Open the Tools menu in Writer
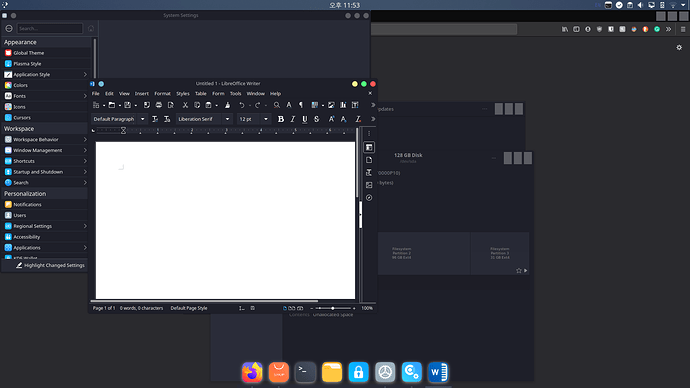The width and height of the screenshot is (690, 388). [235, 94]
